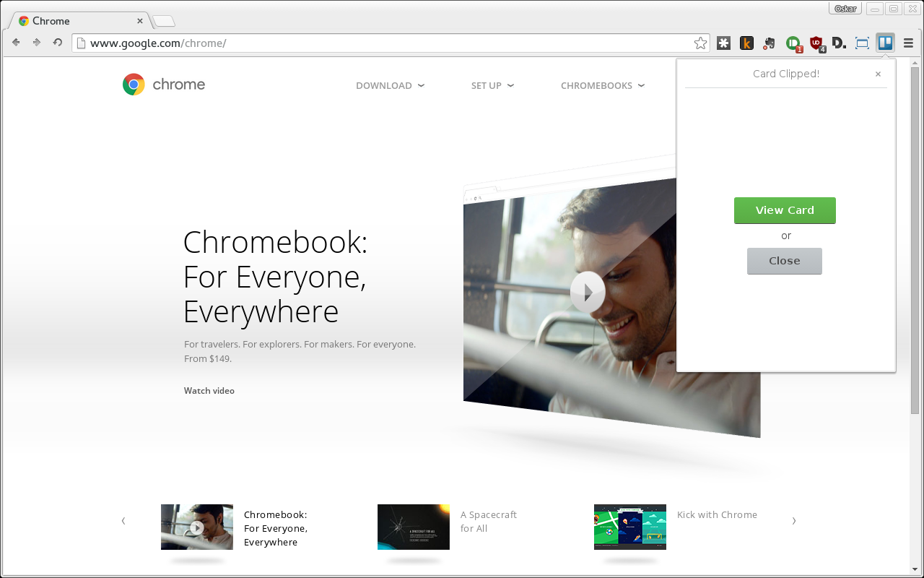Go forward with the forward arrow

[x=37, y=43]
